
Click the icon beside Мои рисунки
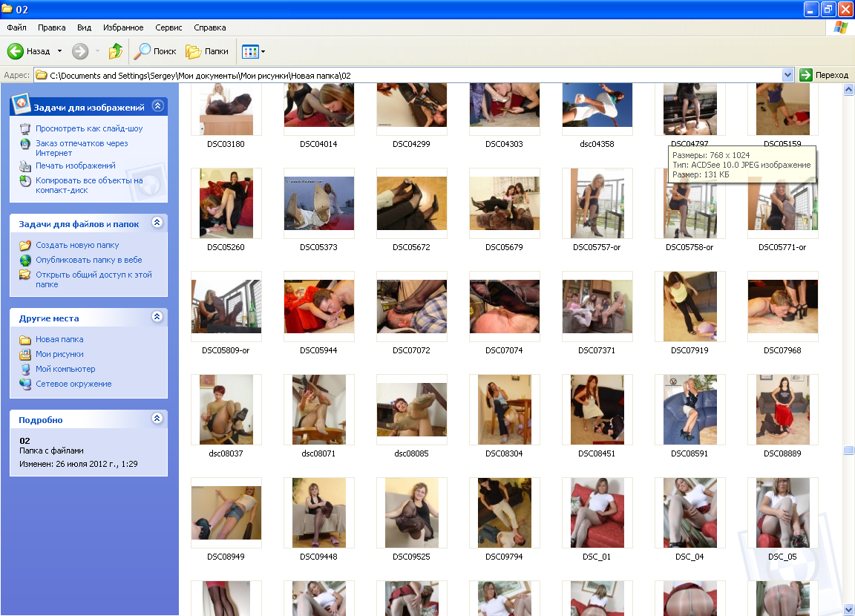(x=25, y=354)
